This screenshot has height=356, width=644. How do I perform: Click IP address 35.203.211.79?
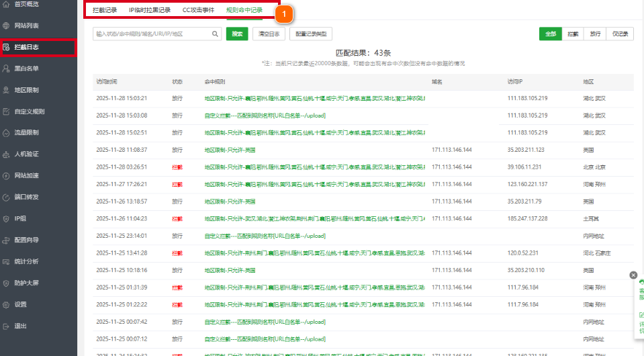tap(524, 202)
